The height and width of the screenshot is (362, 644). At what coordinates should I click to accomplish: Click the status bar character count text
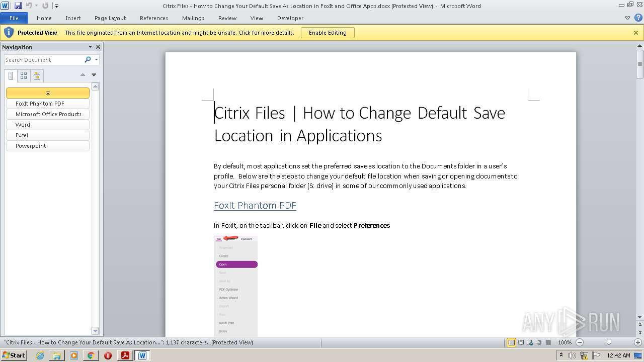coord(187,342)
